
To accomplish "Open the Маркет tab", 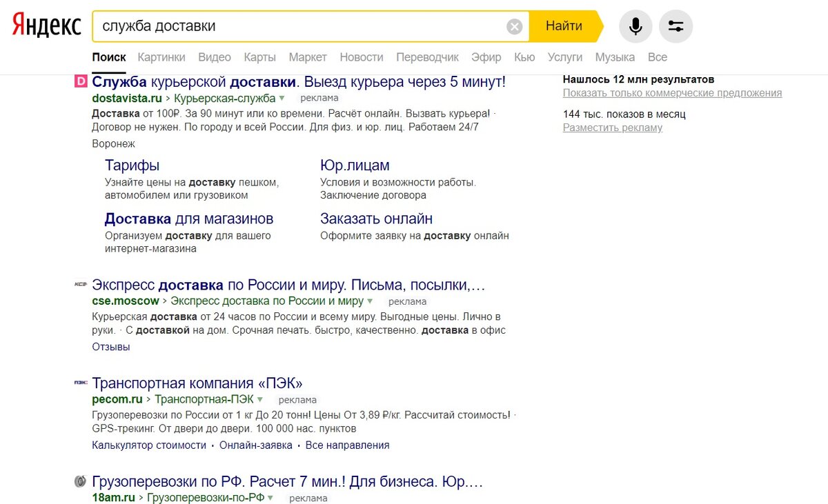I will point(308,57).
